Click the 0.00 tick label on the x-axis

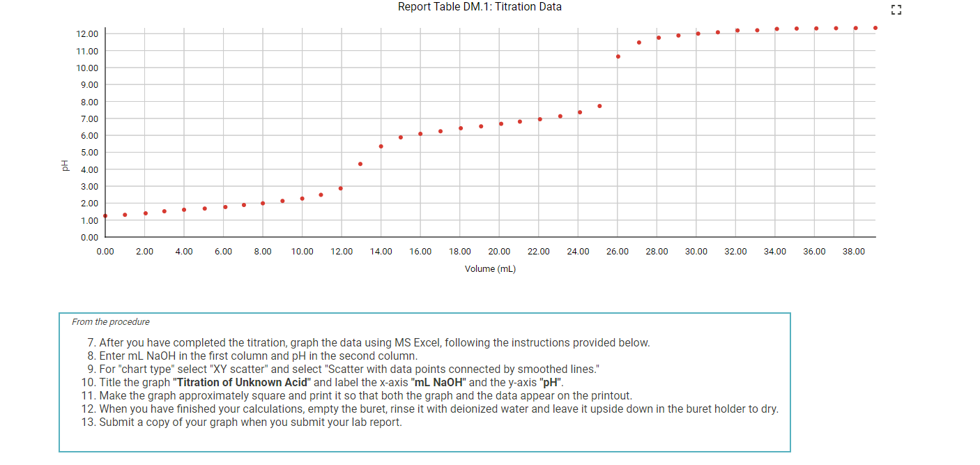(105, 251)
